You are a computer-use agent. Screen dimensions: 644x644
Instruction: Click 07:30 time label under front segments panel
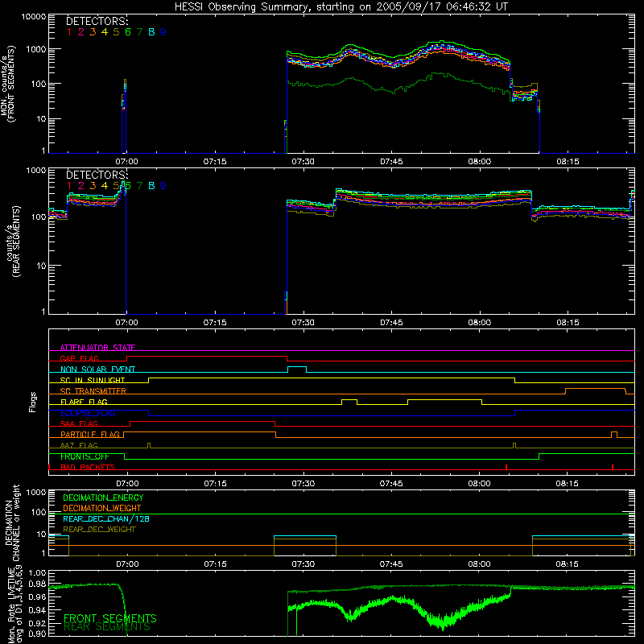[303, 162]
